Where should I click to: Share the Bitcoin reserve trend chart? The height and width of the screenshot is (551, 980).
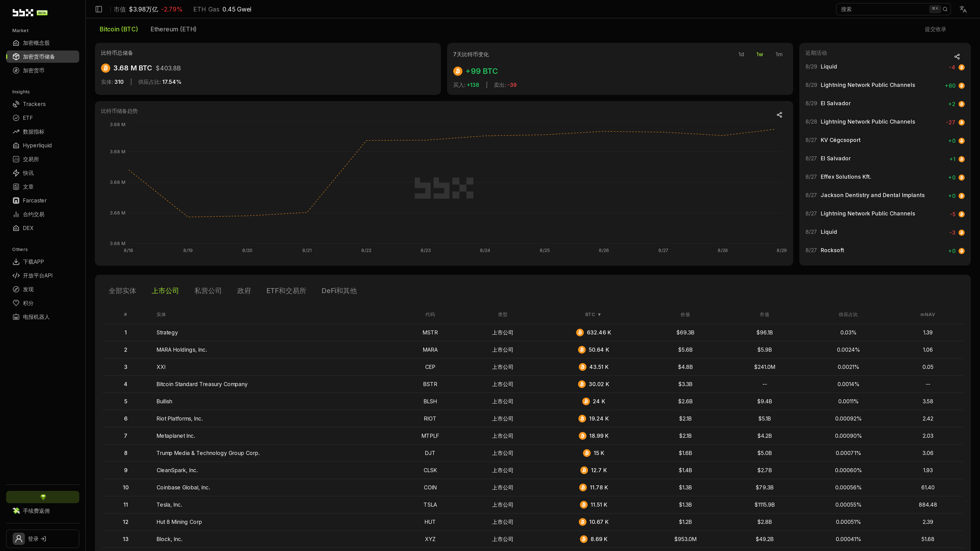[779, 115]
